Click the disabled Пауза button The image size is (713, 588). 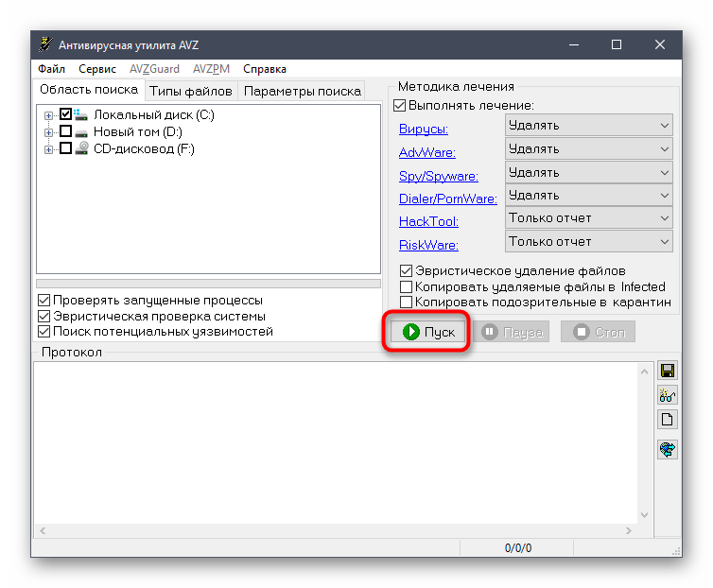coord(512,332)
